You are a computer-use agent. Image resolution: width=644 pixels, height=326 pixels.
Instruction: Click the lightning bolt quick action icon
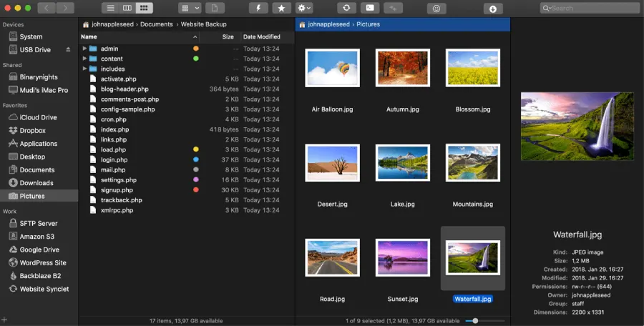tap(258, 8)
